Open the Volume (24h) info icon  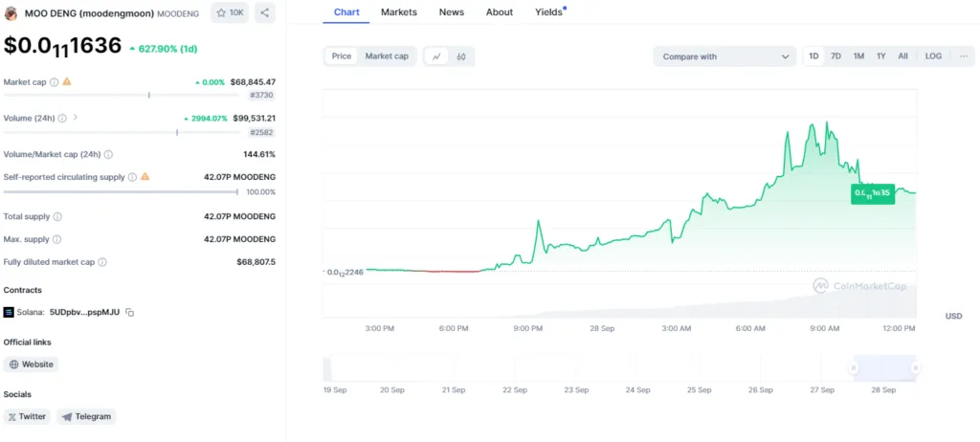coord(62,119)
